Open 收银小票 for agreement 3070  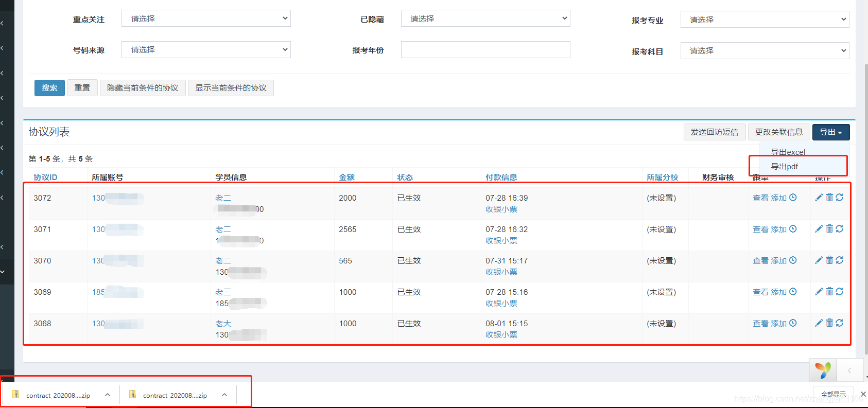pyautogui.click(x=501, y=272)
